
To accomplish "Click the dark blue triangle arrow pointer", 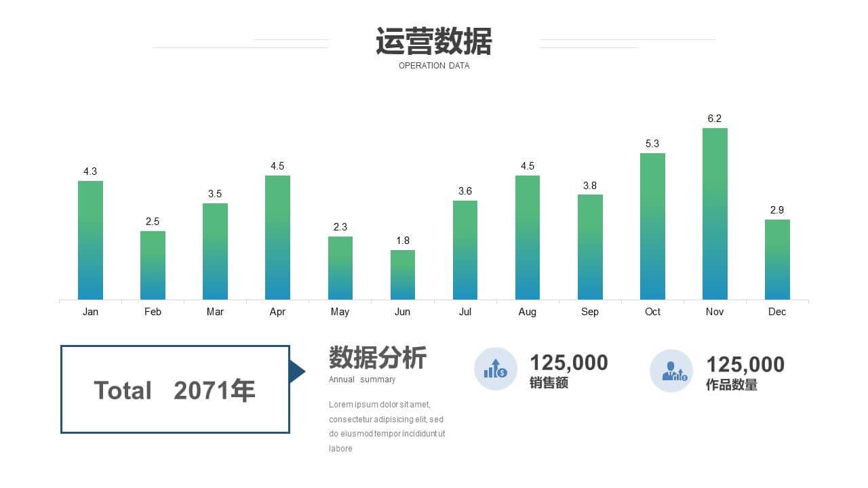I will pos(296,371).
